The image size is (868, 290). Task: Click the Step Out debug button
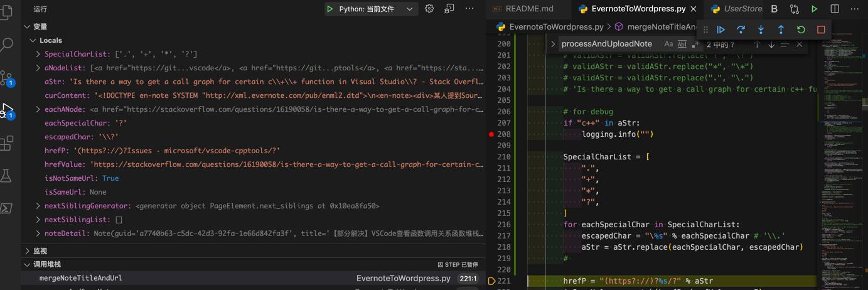781,30
